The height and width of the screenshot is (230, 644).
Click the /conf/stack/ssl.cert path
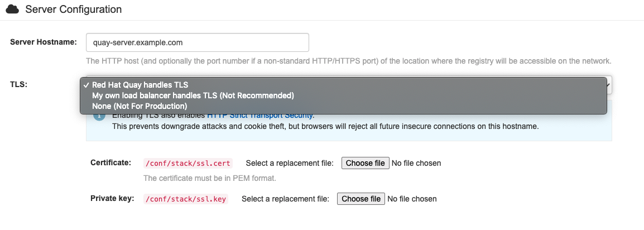point(187,164)
